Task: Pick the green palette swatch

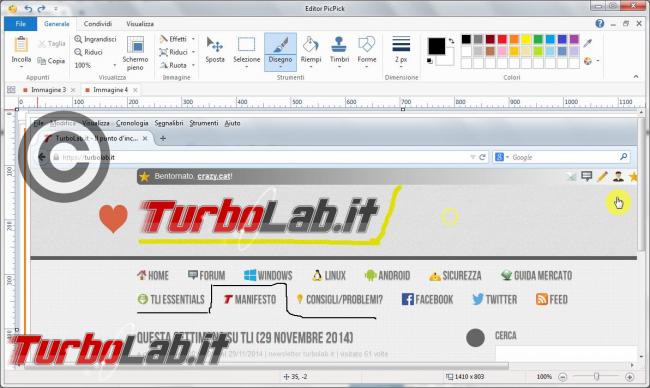Action: tap(538, 39)
